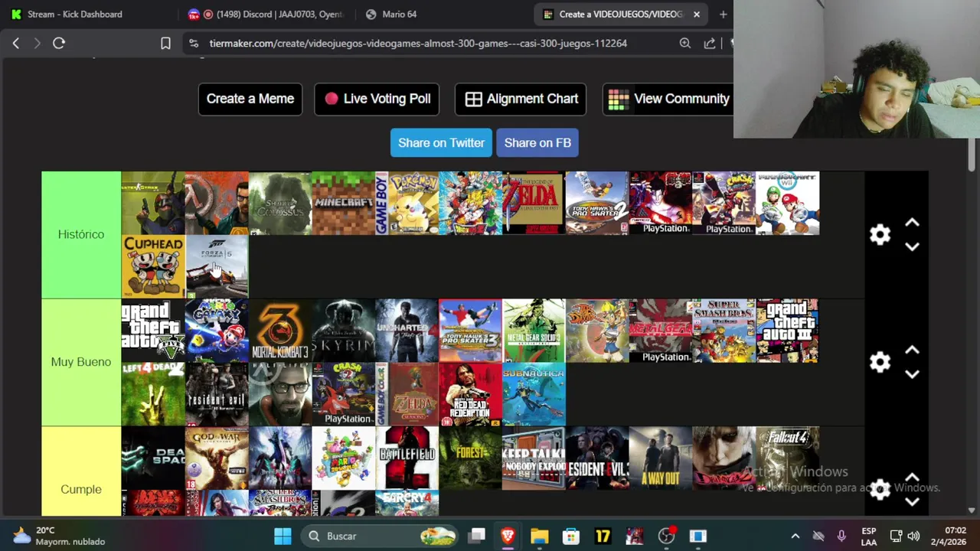Select the Battlefield game tile

407,458
